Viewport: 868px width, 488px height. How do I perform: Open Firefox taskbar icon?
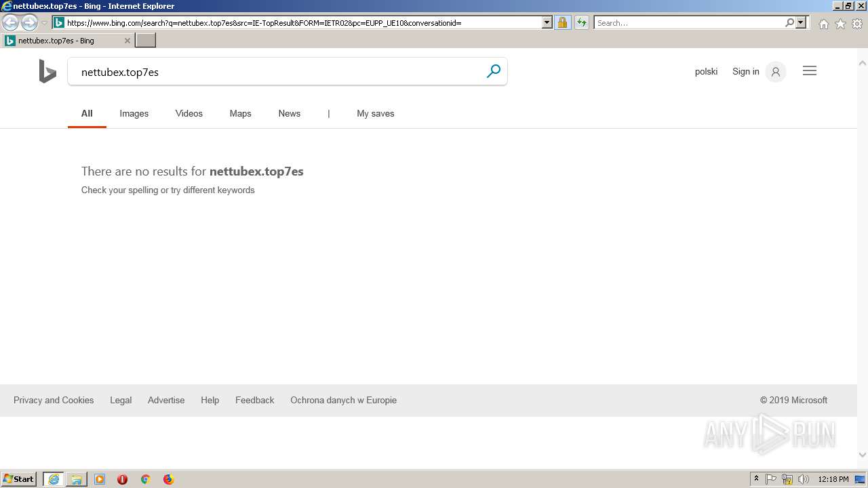point(168,479)
